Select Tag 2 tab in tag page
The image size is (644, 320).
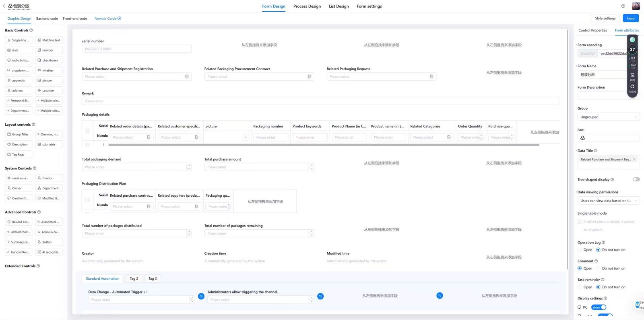(x=134, y=278)
